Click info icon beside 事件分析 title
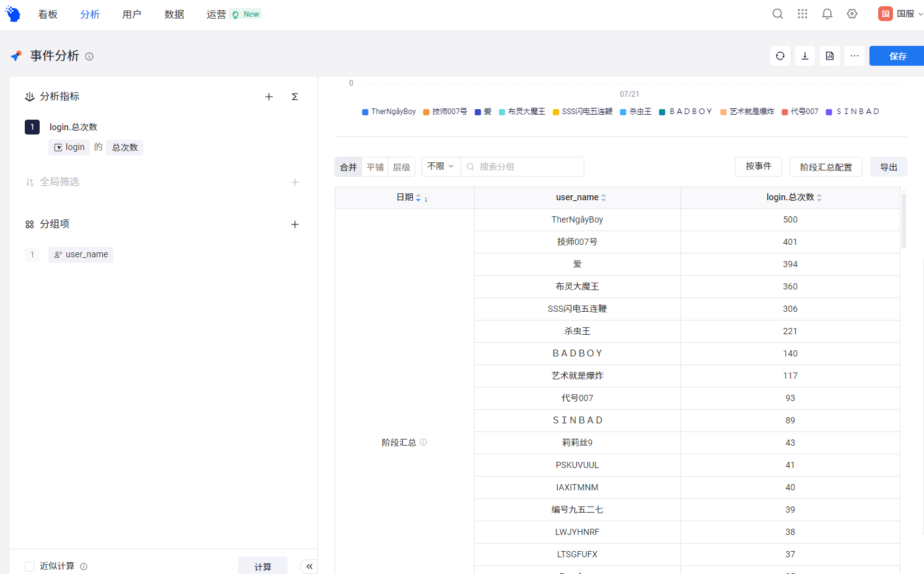The width and height of the screenshot is (924, 574). tap(89, 56)
